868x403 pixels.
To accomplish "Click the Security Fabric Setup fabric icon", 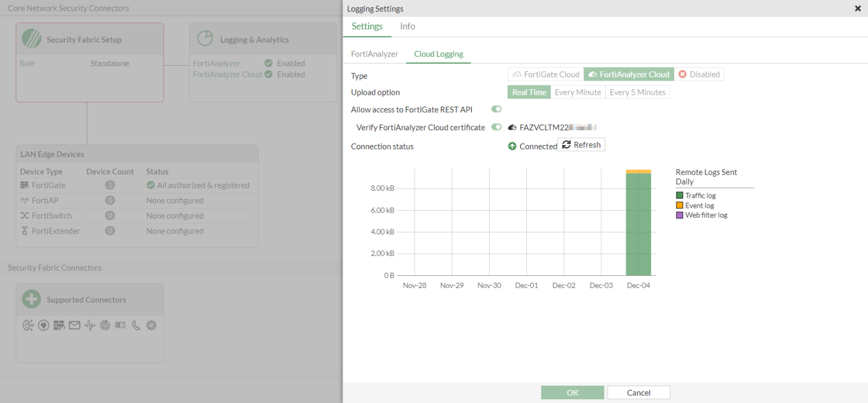I will tap(30, 38).
